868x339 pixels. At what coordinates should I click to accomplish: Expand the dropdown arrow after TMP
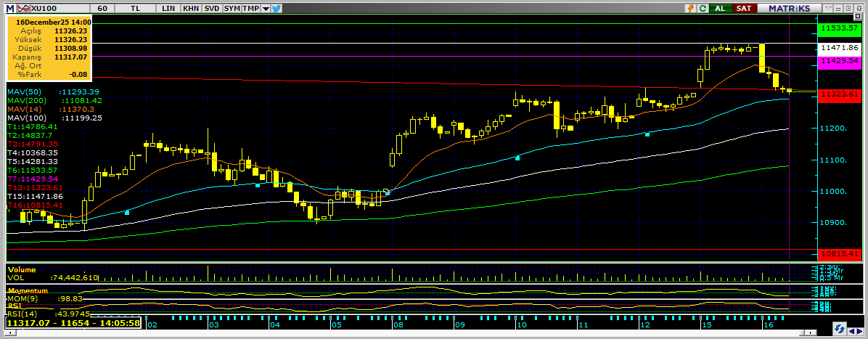(266, 8)
